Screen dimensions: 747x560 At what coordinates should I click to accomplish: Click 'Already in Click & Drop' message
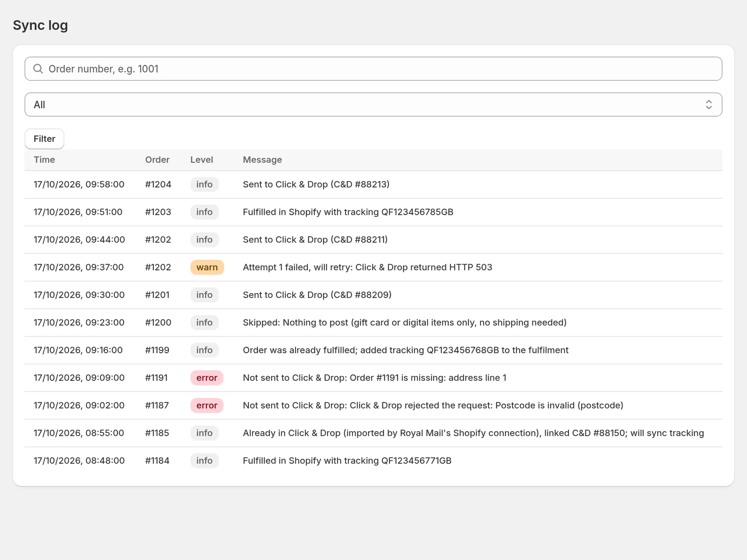pos(473,433)
